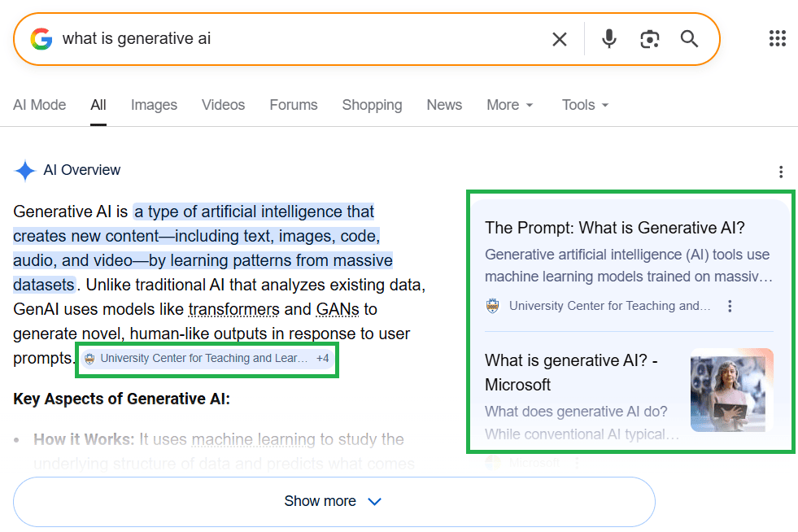Expand the AI Overview with Show more
Viewport: 798px width, 532px height.
pos(333,501)
